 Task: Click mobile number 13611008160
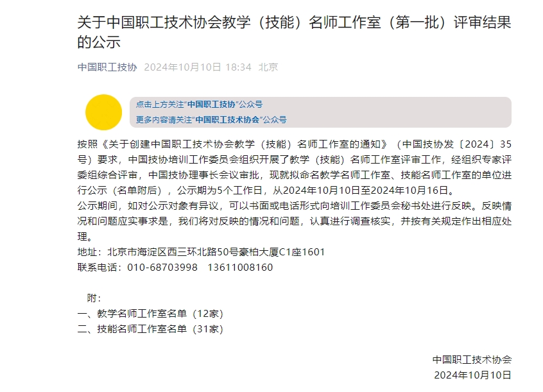coord(240,268)
